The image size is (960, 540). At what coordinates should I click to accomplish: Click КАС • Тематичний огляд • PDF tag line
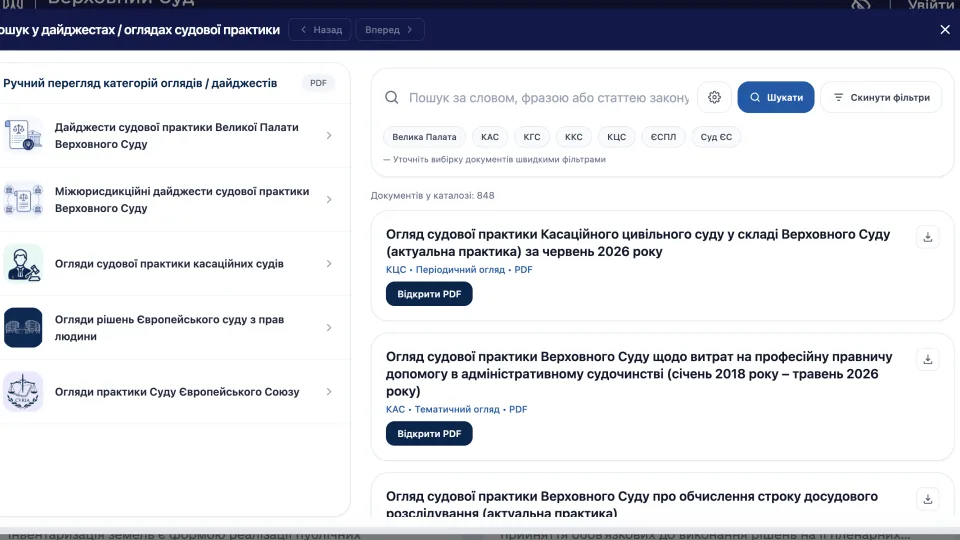pyautogui.click(x=457, y=409)
